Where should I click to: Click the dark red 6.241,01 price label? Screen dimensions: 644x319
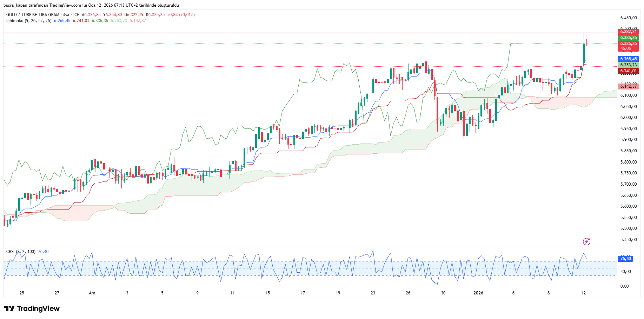tap(628, 71)
